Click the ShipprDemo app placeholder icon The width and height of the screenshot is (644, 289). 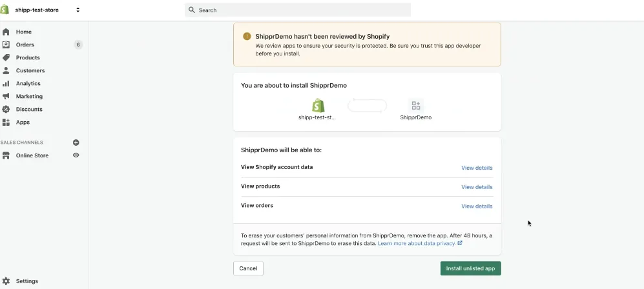tap(415, 105)
